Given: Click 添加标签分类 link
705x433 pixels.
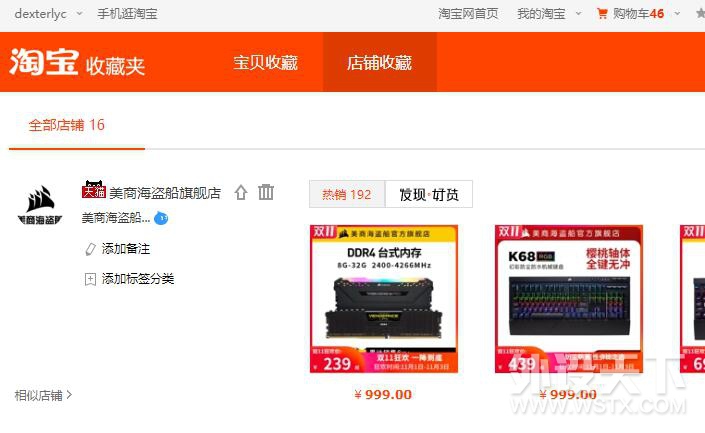Looking at the screenshot, I should pyautogui.click(x=138, y=279).
